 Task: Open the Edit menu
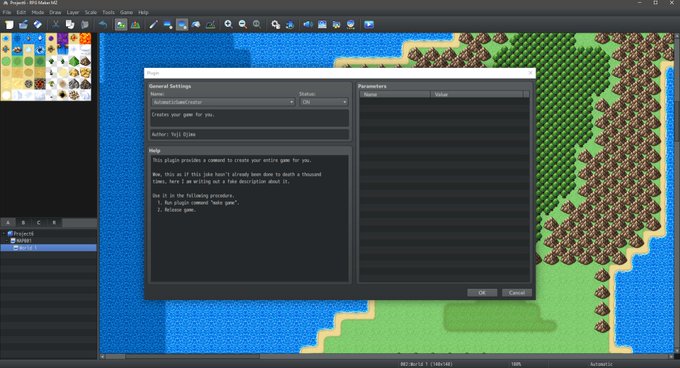point(21,12)
